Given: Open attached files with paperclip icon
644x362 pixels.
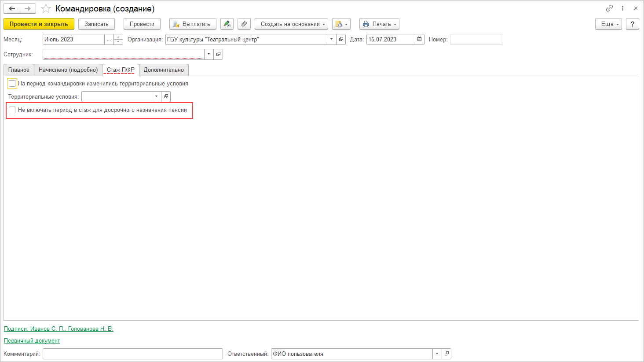Looking at the screenshot, I should [244, 24].
